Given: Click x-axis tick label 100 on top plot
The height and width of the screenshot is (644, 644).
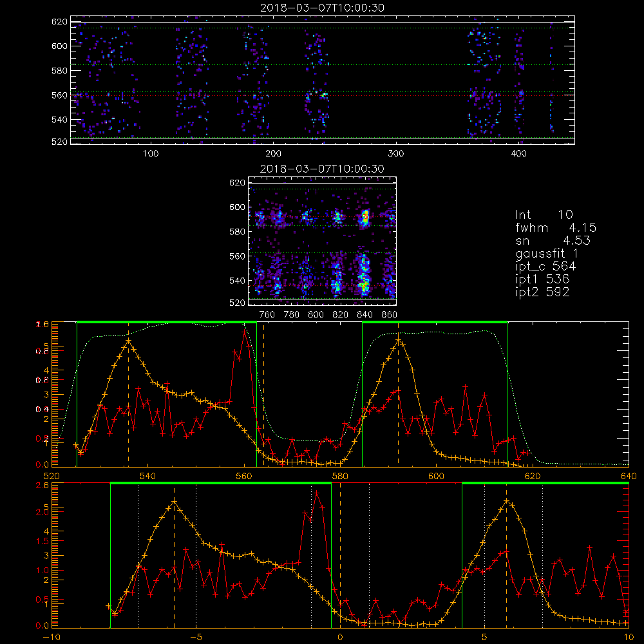Looking at the screenshot, I should pos(151,154).
